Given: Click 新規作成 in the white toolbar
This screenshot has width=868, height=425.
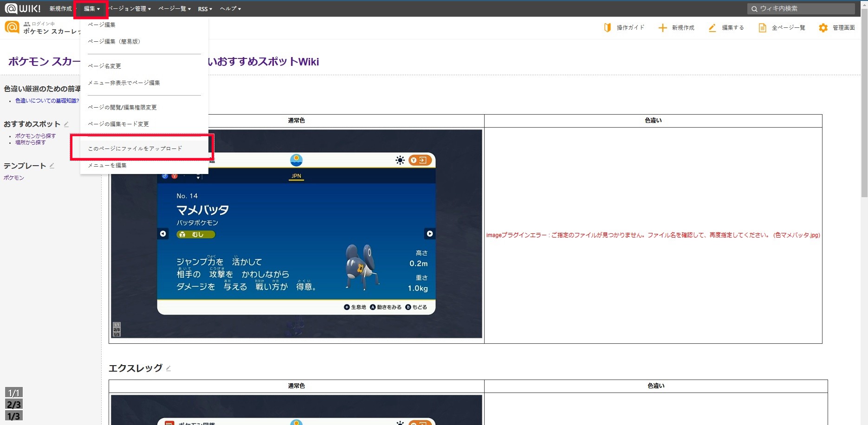Looking at the screenshot, I should point(683,28).
